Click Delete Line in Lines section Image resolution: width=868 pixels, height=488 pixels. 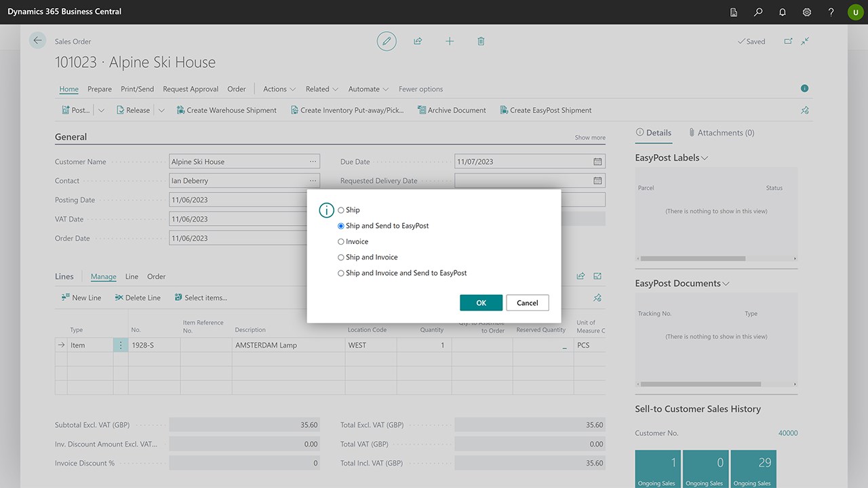[x=138, y=298]
